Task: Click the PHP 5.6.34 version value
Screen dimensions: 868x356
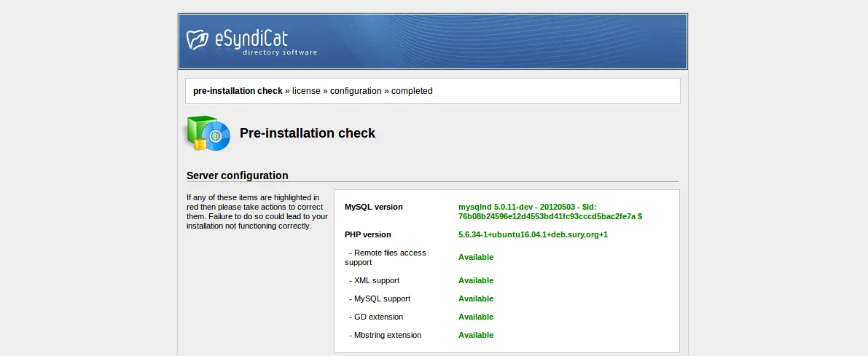Action: (533, 234)
